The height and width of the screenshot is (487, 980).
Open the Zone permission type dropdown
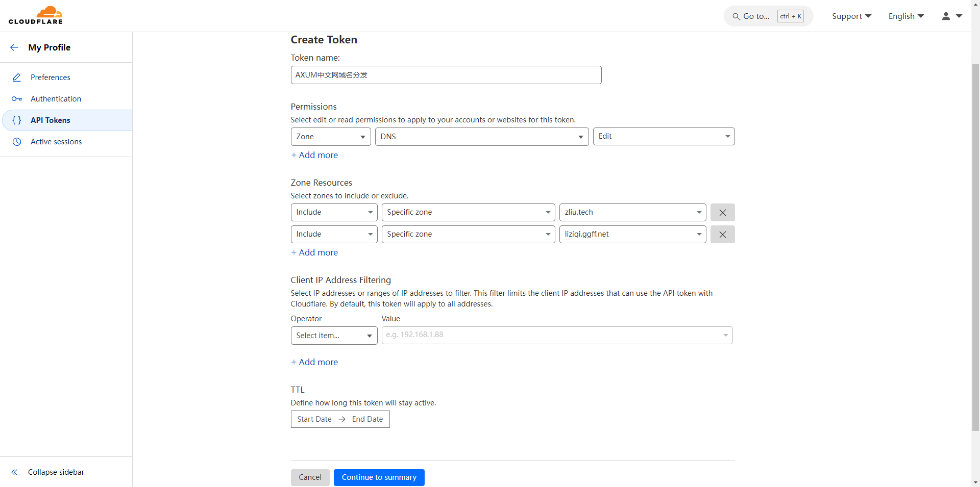331,137
